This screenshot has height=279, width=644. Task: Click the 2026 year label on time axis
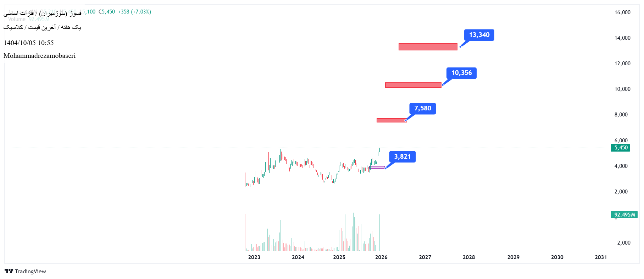tap(381, 257)
